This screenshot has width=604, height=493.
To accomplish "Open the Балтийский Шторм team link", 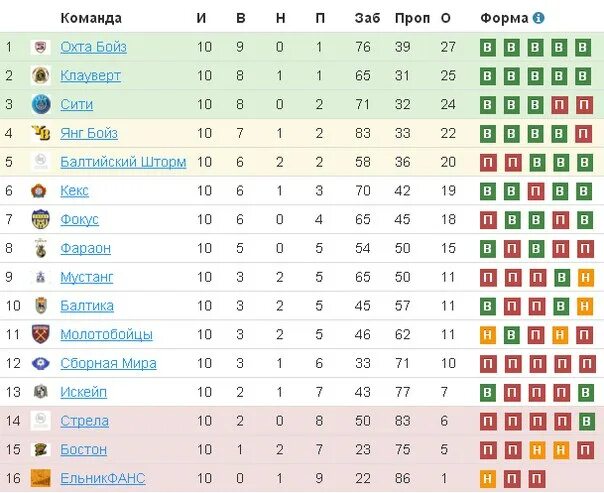I will pos(123,162).
